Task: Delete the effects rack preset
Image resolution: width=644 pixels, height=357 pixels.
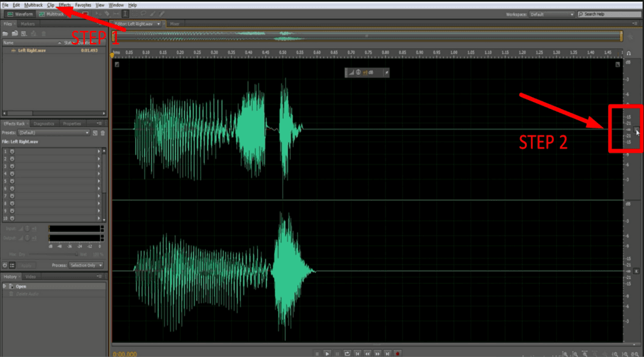Action: 103,133
